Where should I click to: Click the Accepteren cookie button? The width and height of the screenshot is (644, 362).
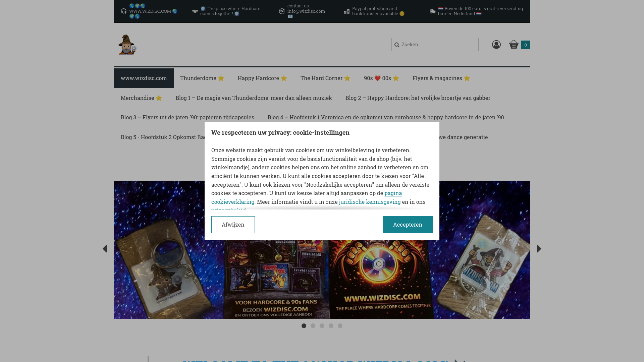pyautogui.click(x=408, y=225)
